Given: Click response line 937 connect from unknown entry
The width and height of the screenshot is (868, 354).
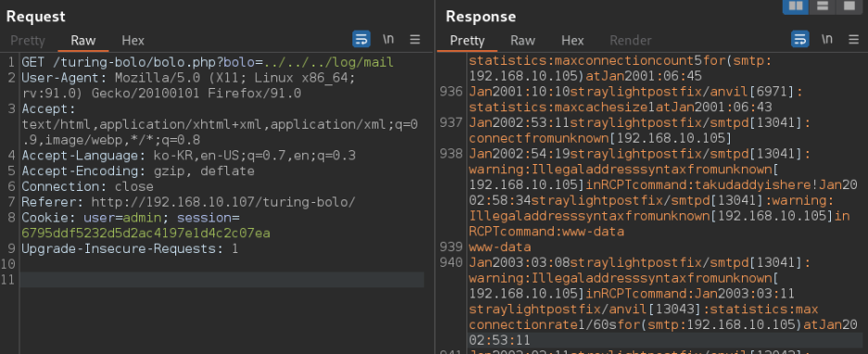Looking at the screenshot, I should click(639, 130).
